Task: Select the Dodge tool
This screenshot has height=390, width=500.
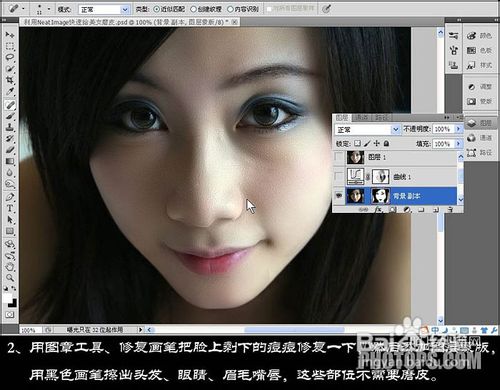Action: (x=10, y=184)
